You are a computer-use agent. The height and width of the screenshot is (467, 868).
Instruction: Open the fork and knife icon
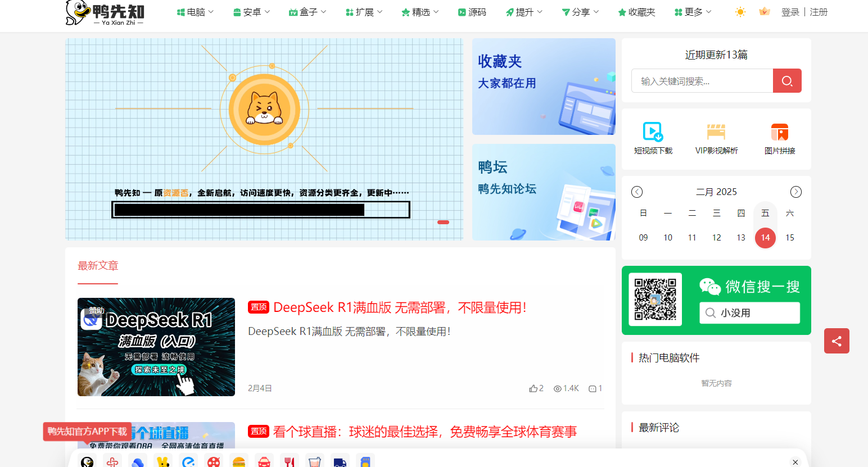290,462
